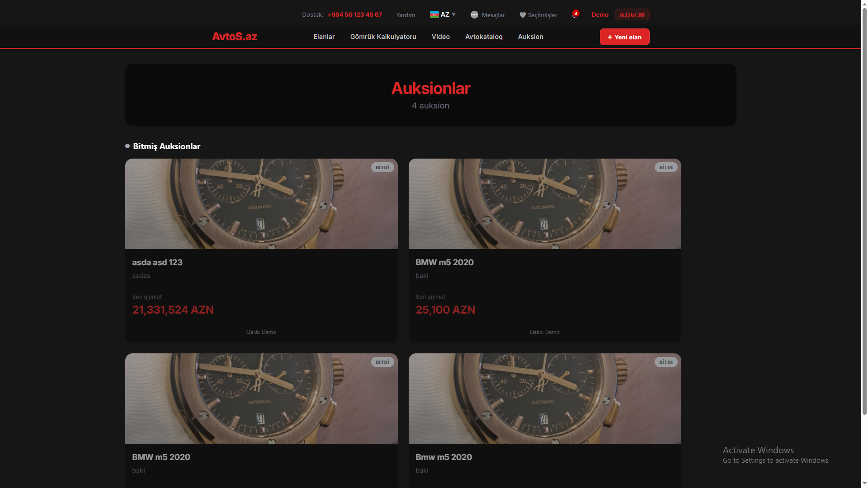The width and height of the screenshot is (868, 488).
Task: Click the Seçilmişlər heart icon
Action: coord(523,15)
